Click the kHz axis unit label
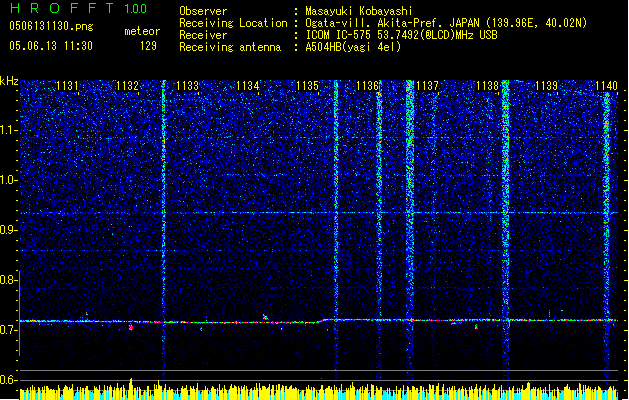The width and height of the screenshot is (629, 400). click(x=9, y=81)
